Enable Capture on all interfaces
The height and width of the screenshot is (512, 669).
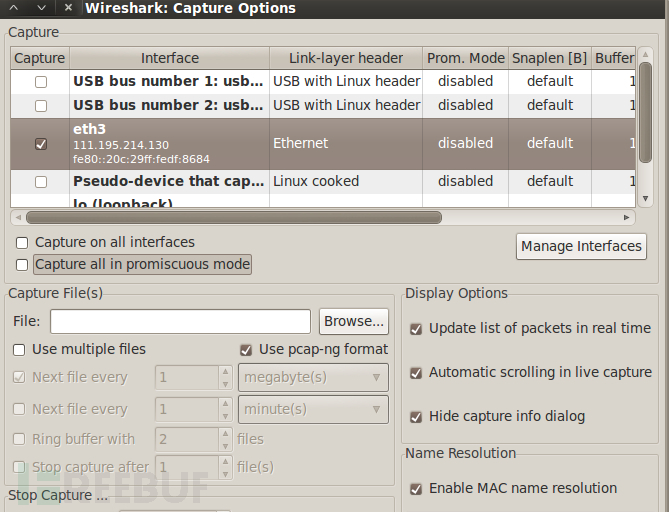pyautogui.click(x=22, y=242)
